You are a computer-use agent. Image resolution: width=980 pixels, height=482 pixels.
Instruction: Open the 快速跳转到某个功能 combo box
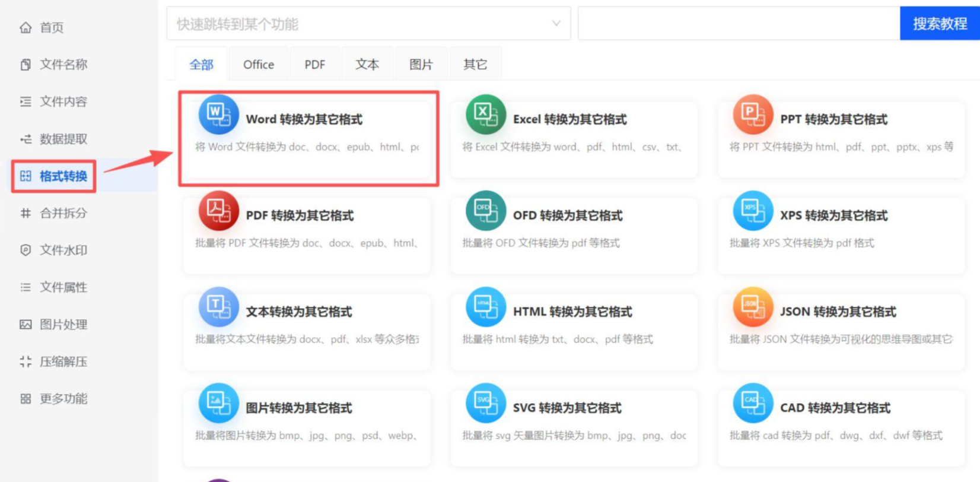point(368,24)
